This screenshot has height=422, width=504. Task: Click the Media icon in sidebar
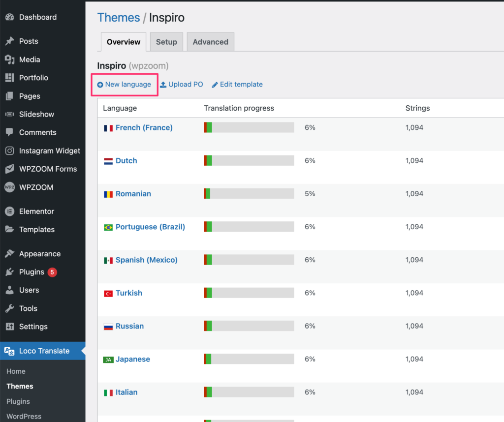[x=10, y=60]
